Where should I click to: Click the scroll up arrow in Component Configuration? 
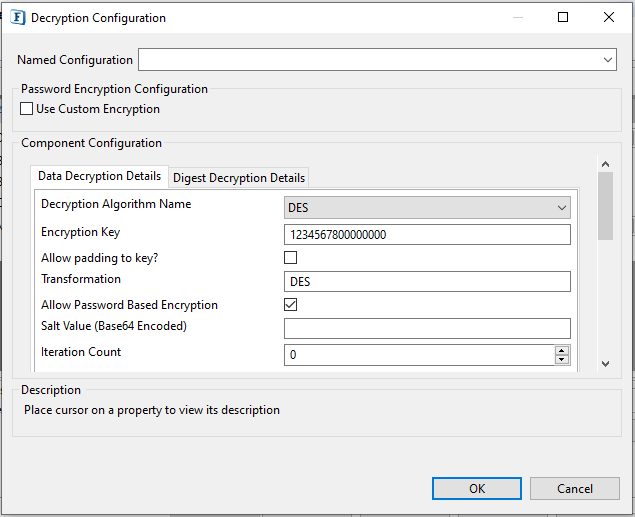[605, 164]
